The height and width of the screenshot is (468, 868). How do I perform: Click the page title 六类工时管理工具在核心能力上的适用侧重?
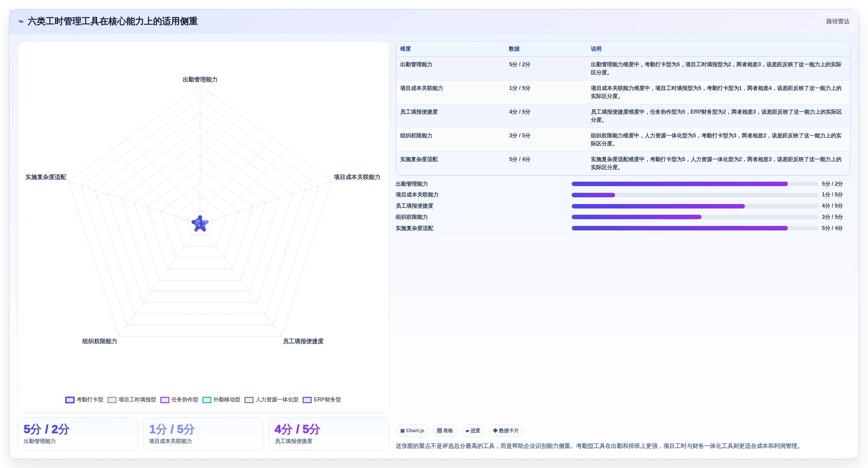(113, 21)
